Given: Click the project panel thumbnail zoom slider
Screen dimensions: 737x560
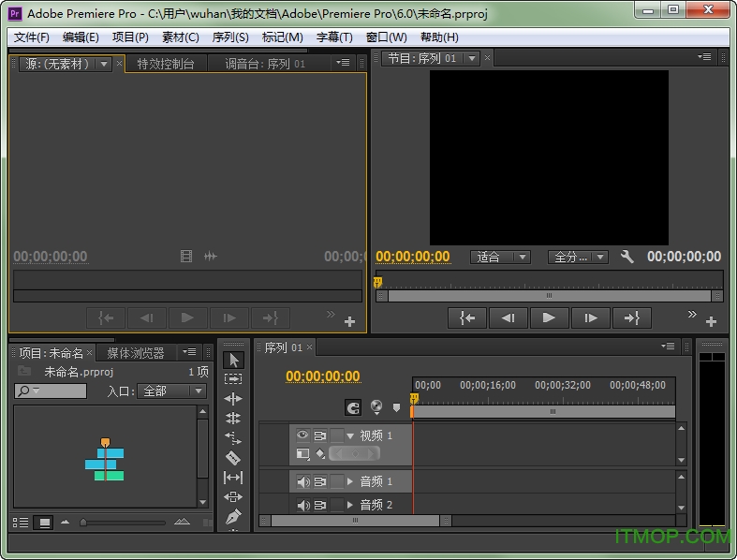Looking at the screenshot, I should [84, 523].
